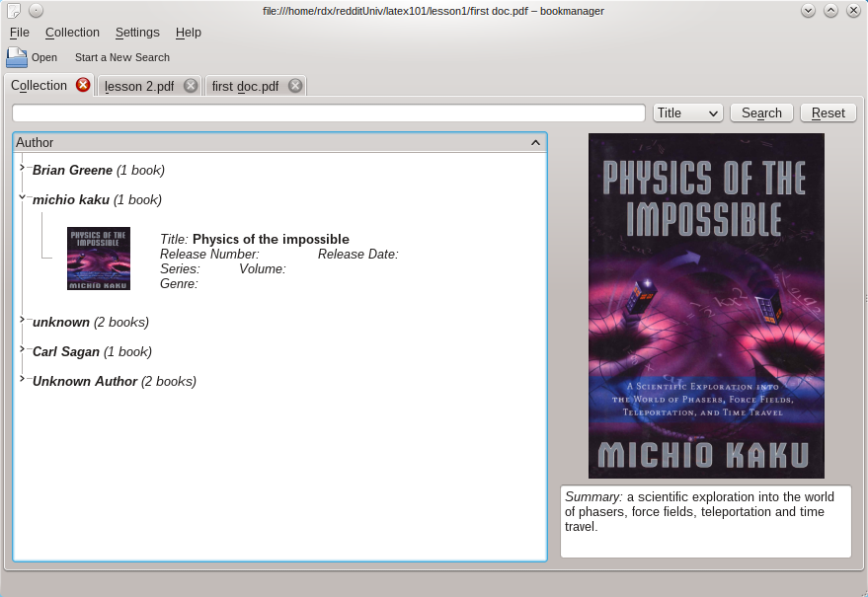
Task: Click the search text input field
Action: click(329, 112)
